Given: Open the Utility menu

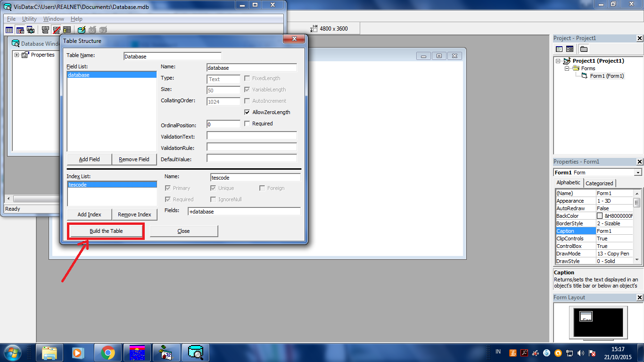Looking at the screenshot, I should click(29, 19).
